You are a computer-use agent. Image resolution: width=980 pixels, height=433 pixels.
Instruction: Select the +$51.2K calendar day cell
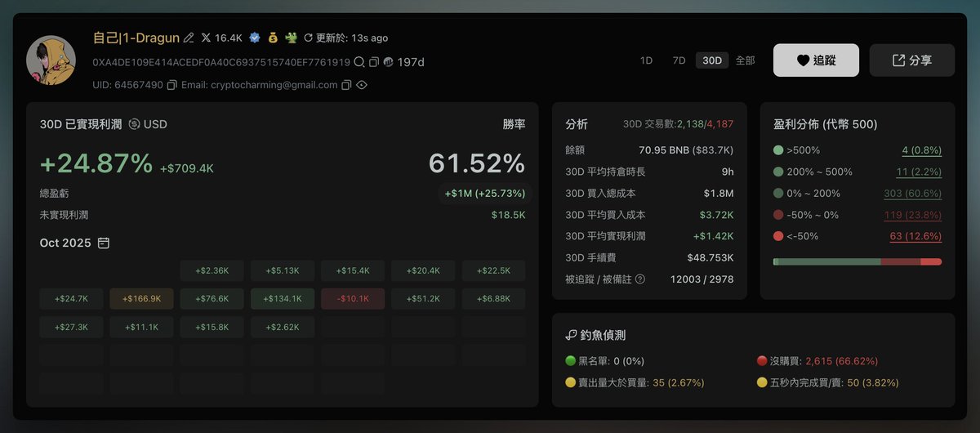coord(423,299)
